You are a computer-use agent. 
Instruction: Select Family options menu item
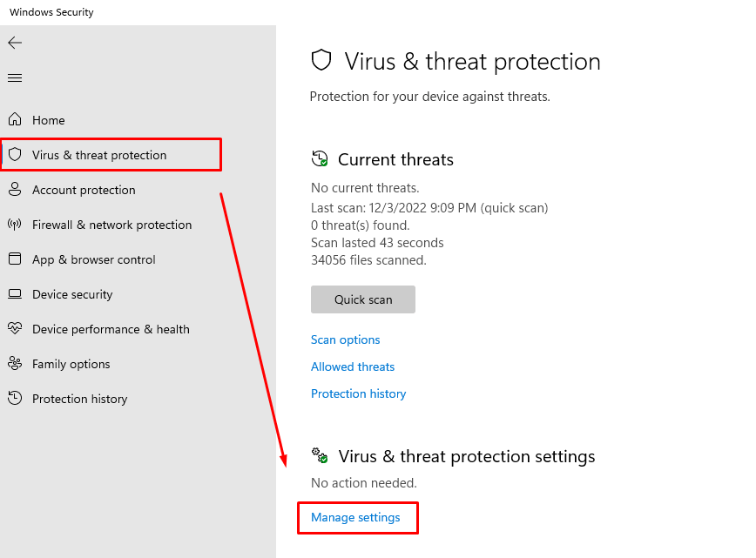[x=71, y=364]
